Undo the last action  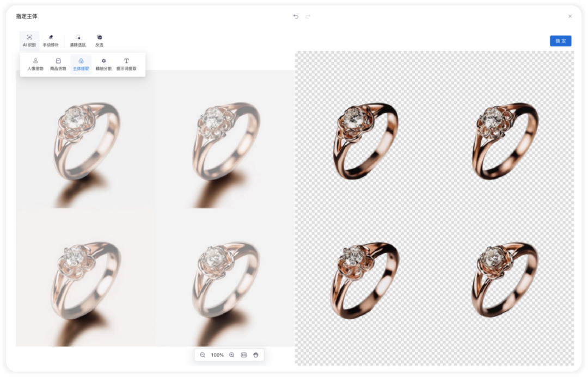point(296,16)
